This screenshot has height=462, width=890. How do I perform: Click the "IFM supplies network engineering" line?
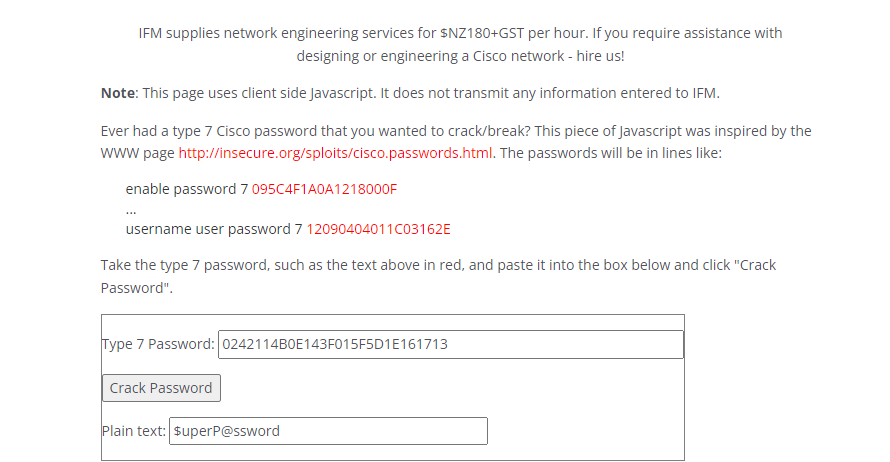click(x=260, y=33)
